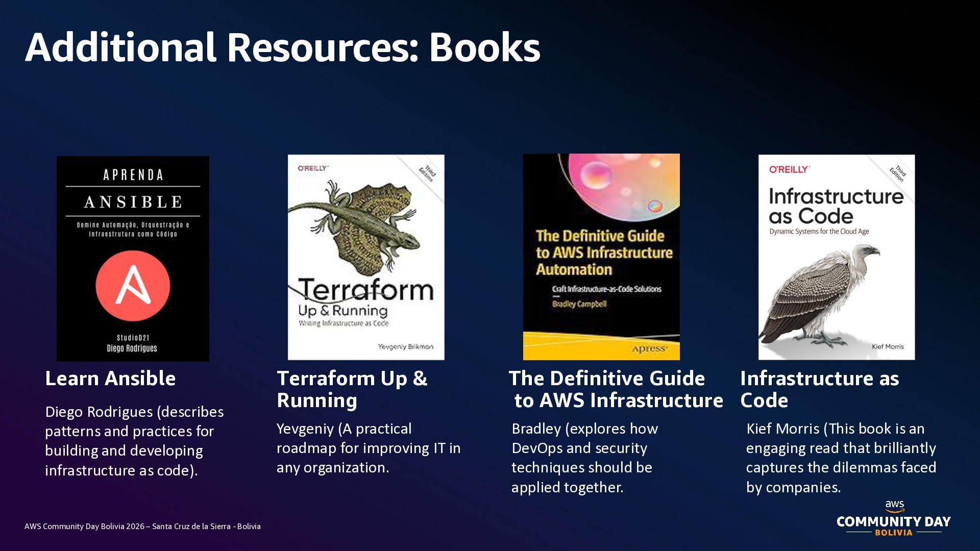Click the slide title 'Additional Resources: Books'

[x=283, y=47]
